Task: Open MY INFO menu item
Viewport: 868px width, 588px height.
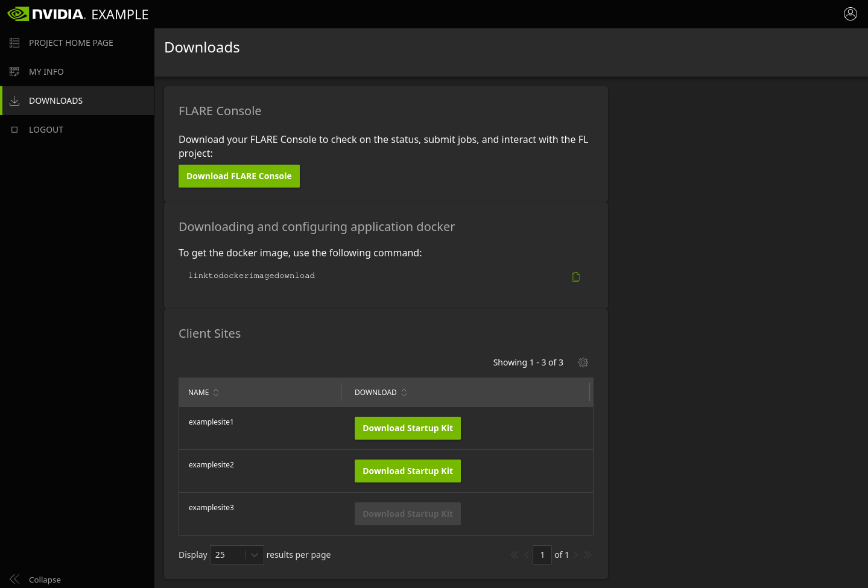Action: point(77,72)
